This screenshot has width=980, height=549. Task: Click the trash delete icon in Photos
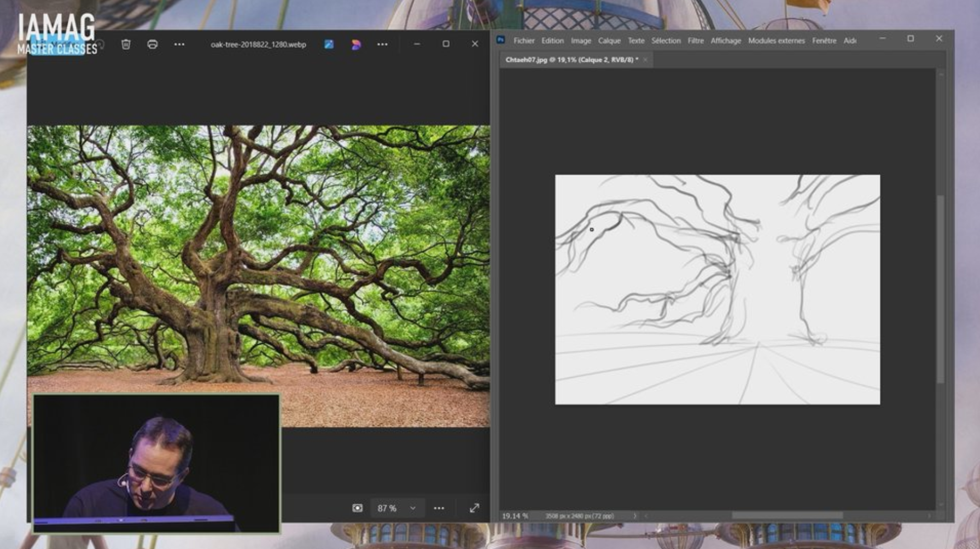point(126,44)
